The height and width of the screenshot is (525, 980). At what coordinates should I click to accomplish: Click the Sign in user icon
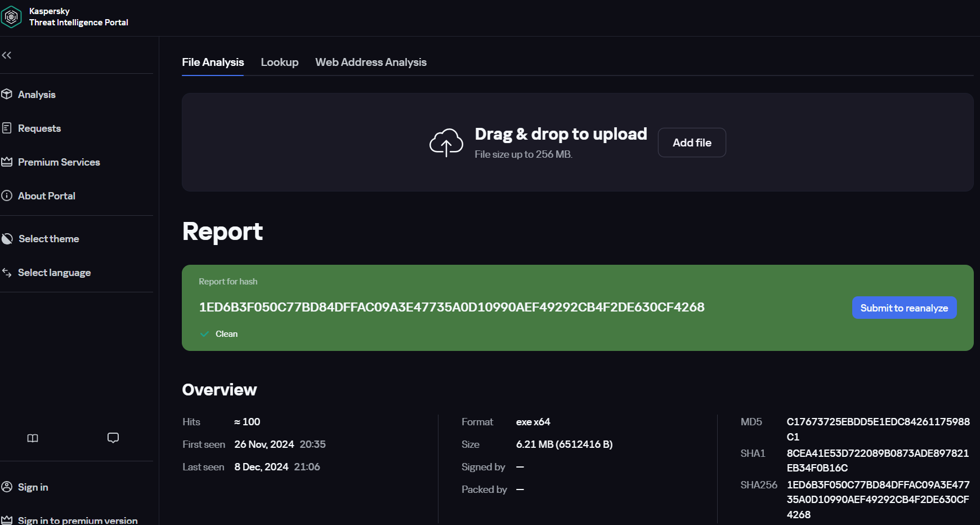[x=7, y=487]
